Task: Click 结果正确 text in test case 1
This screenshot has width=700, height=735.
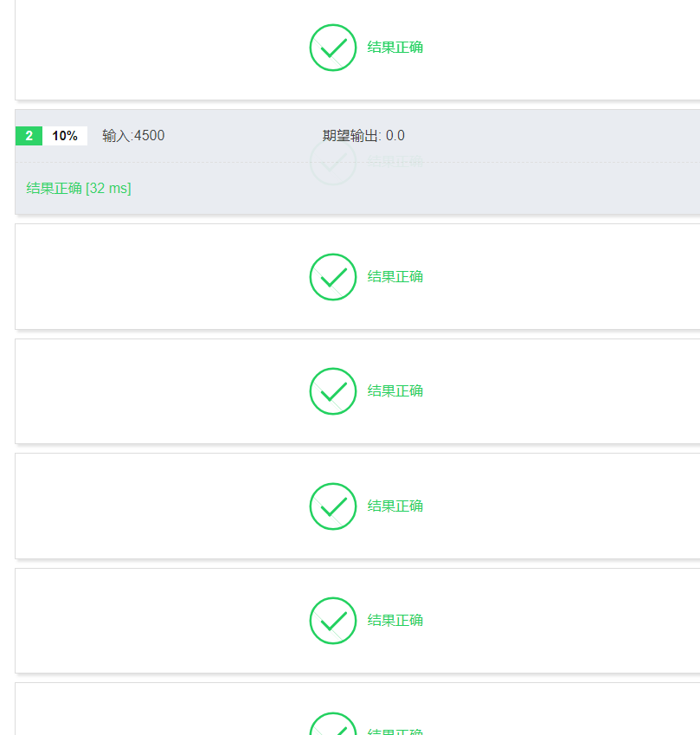Action: 395,48
